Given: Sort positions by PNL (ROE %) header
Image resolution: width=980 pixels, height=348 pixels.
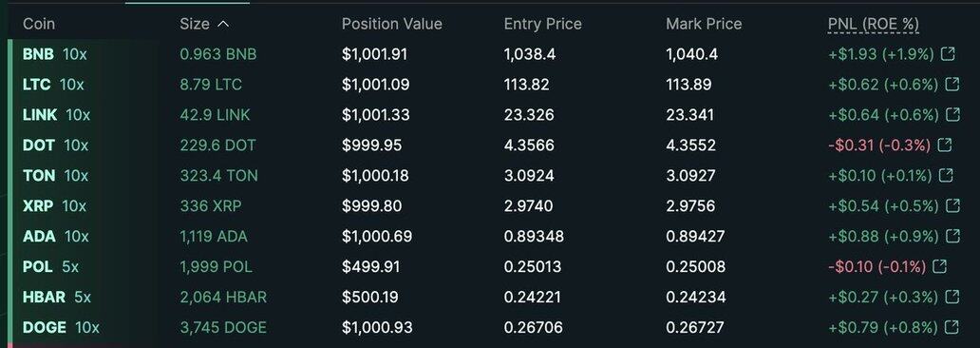Looking at the screenshot, I should tap(873, 25).
